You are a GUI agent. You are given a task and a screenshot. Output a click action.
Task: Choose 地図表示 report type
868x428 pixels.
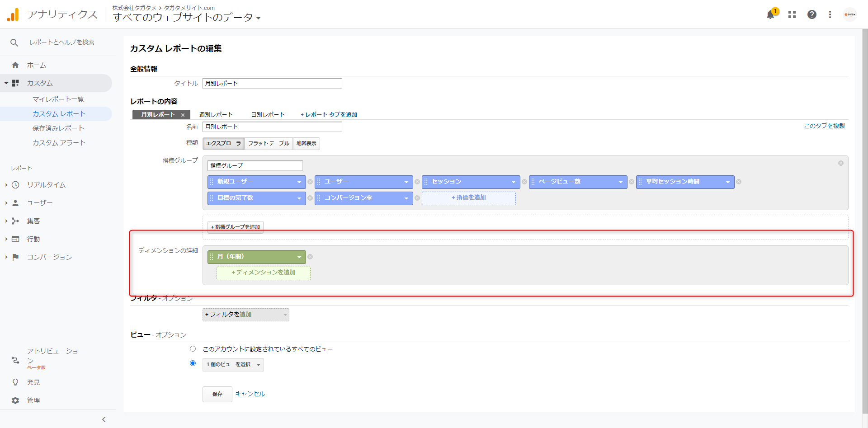(307, 144)
